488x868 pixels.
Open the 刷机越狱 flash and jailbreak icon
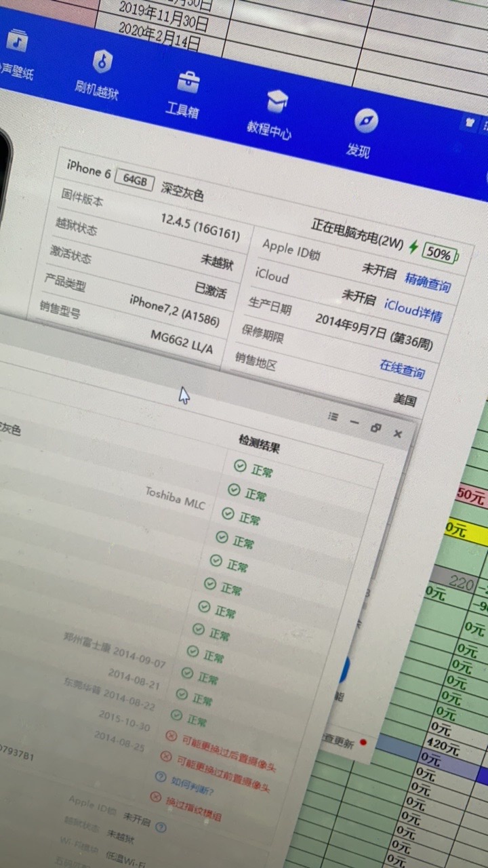point(102,62)
